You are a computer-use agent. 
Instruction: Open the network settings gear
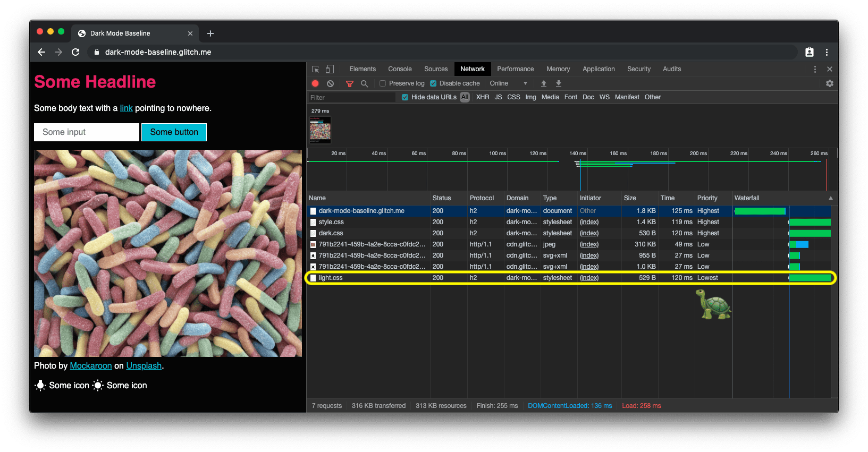[829, 83]
